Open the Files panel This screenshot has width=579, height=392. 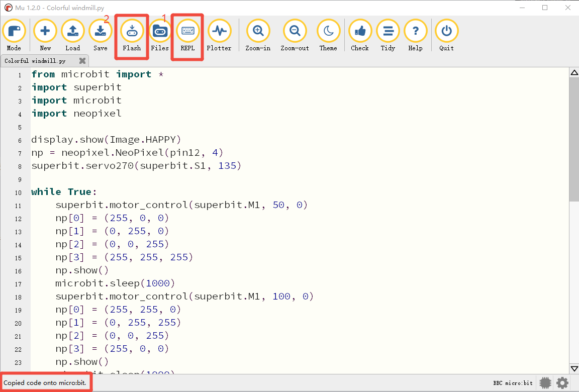pos(159,36)
